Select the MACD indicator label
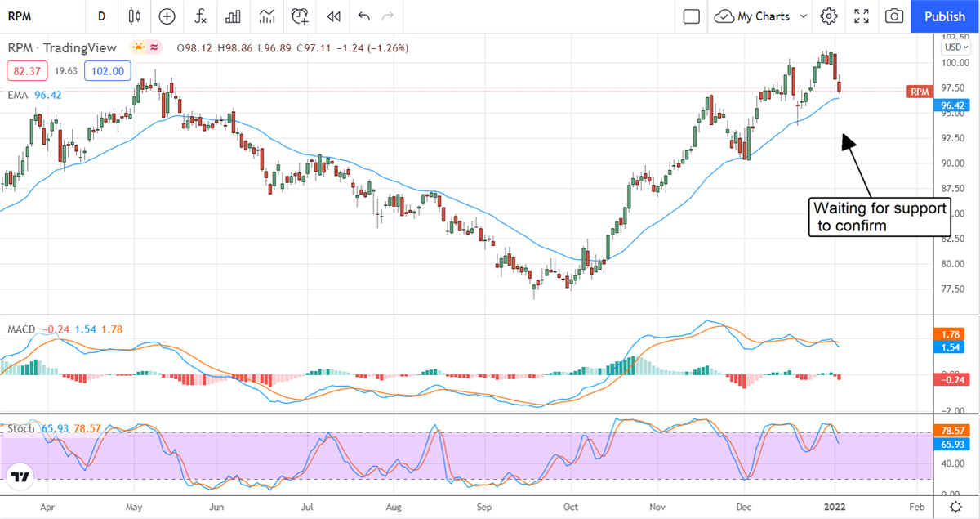980x519 pixels. (20, 329)
